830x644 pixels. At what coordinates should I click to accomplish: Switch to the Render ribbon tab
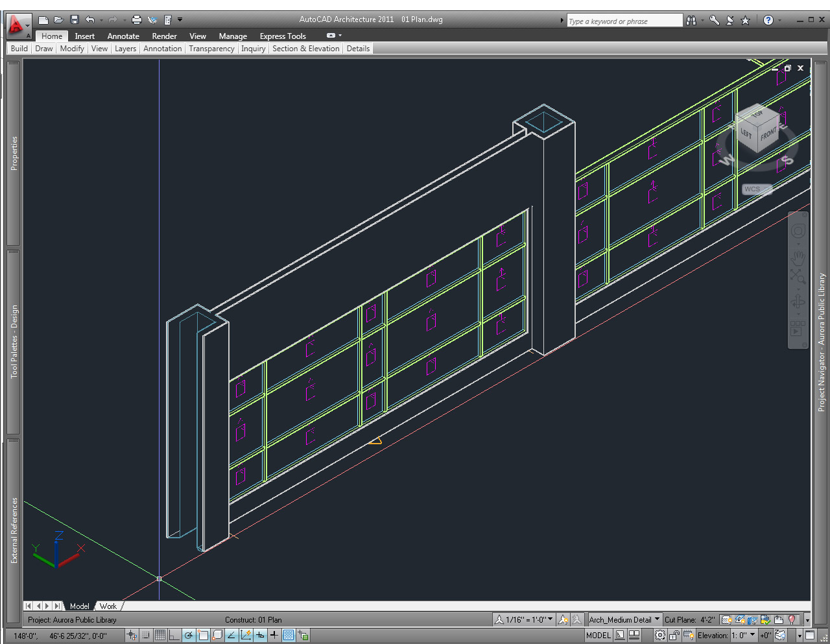[x=165, y=36]
